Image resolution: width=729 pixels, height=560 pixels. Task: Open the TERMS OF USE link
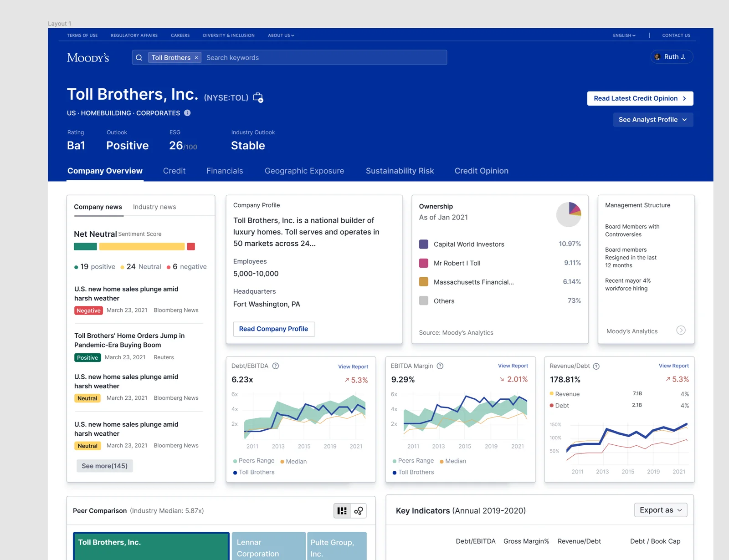(x=82, y=36)
